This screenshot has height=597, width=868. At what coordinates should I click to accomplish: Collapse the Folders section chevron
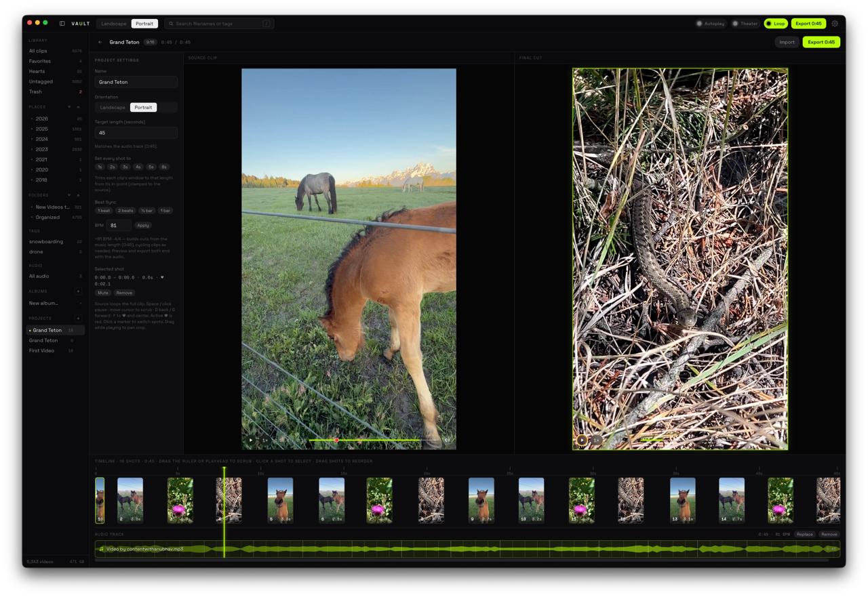click(78, 195)
